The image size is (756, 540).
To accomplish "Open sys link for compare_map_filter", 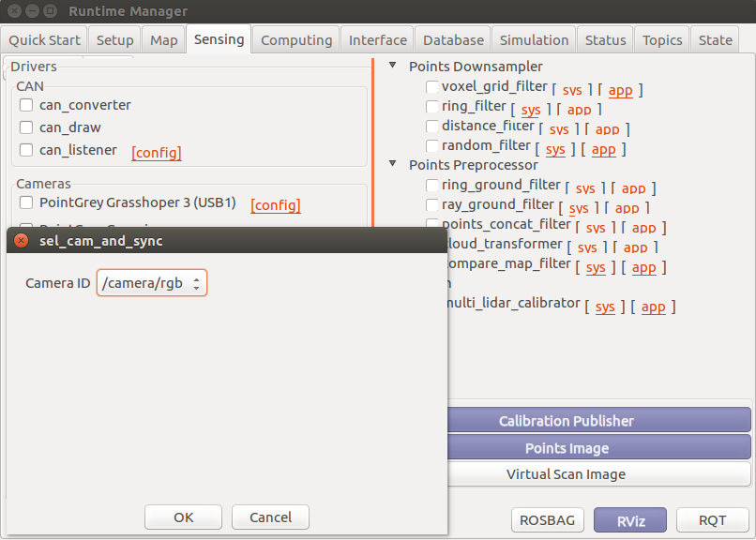I will (596, 267).
